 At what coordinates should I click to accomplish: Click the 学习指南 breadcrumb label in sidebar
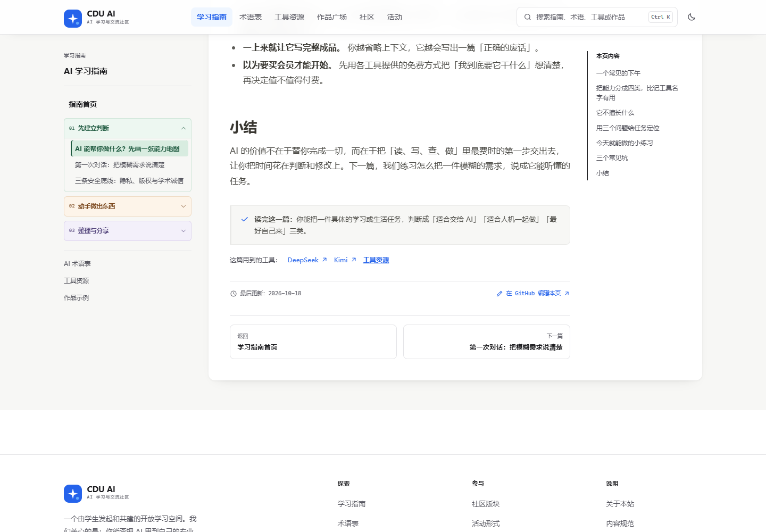pos(74,56)
